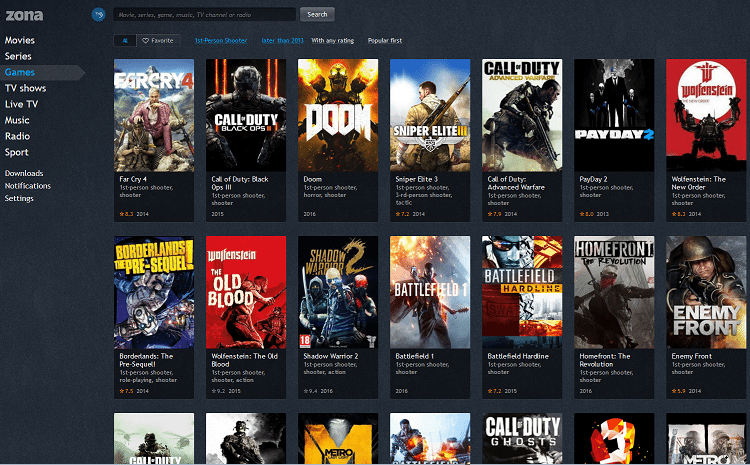The height and width of the screenshot is (465, 750).
Task: Click the Zona logo
Action: (24, 15)
